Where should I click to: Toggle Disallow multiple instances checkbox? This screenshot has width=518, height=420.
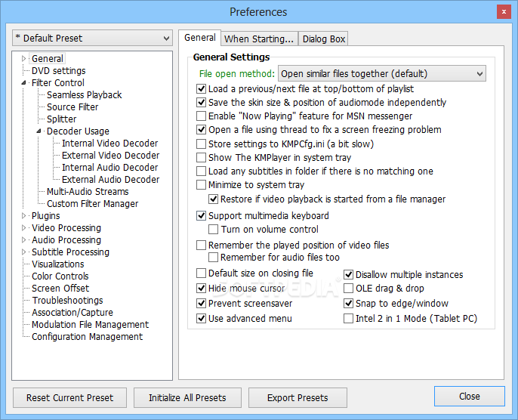[x=349, y=274]
